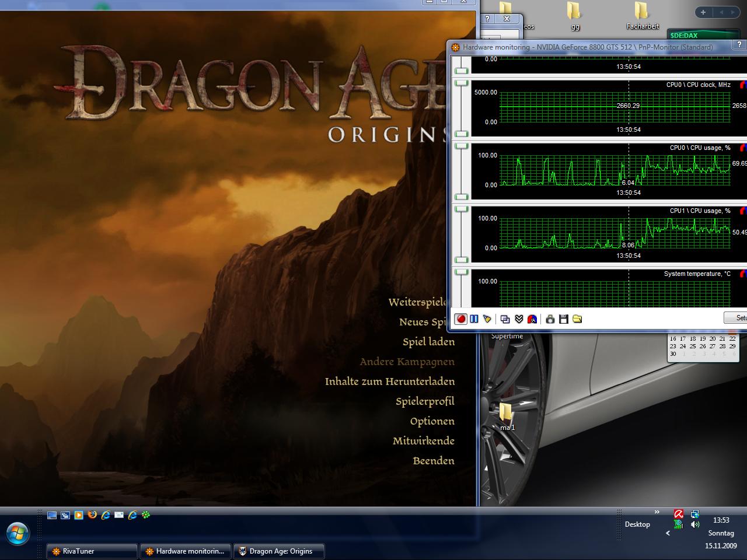This screenshot has width=747, height=560.
Task: Switch to RivaTuner taskbar button
Action: pyautogui.click(x=92, y=551)
